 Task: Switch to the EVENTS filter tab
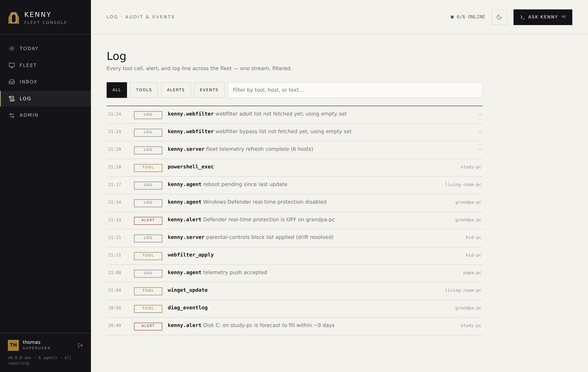point(209,90)
